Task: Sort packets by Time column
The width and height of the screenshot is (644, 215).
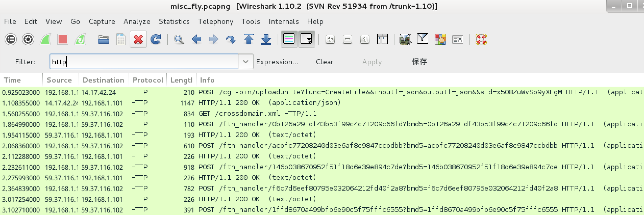Action: [21, 80]
